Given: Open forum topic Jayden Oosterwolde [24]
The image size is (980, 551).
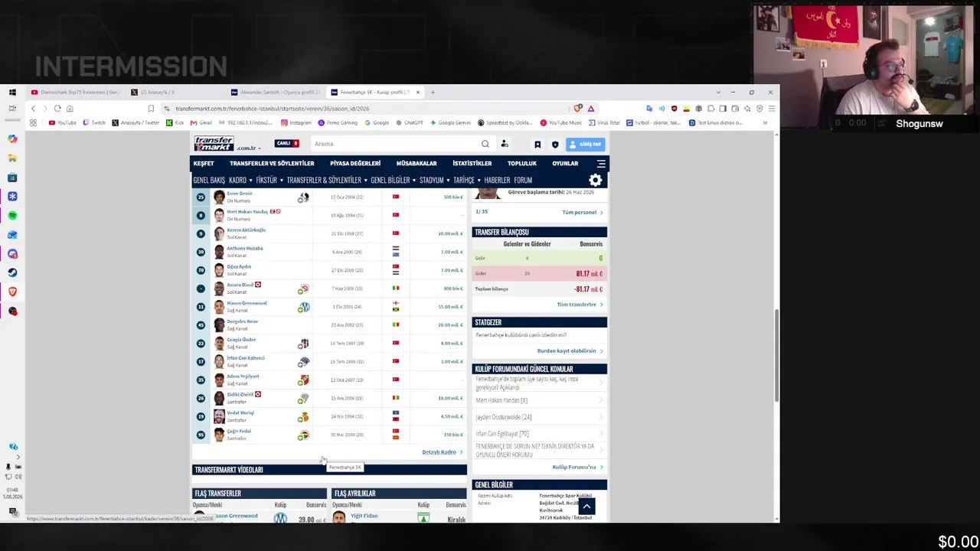Looking at the screenshot, I should pyautogui.click(x=504, y=417).
